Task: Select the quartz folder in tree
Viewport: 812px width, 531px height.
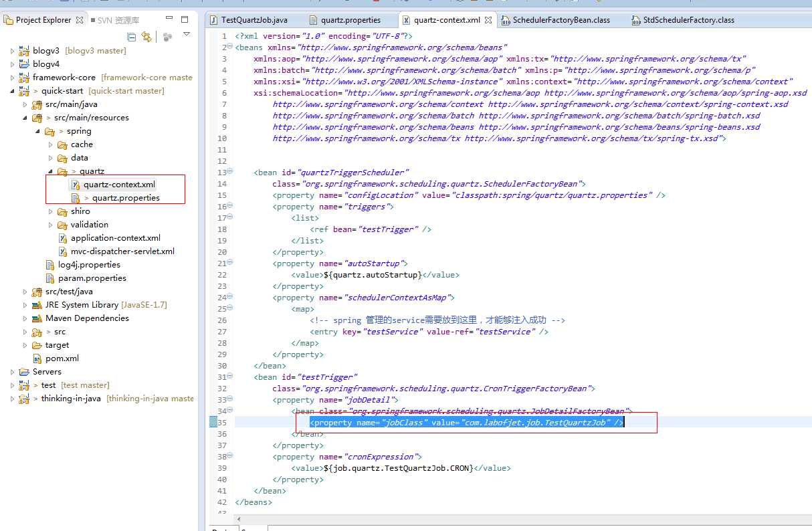Action: [x=92, y=171]
